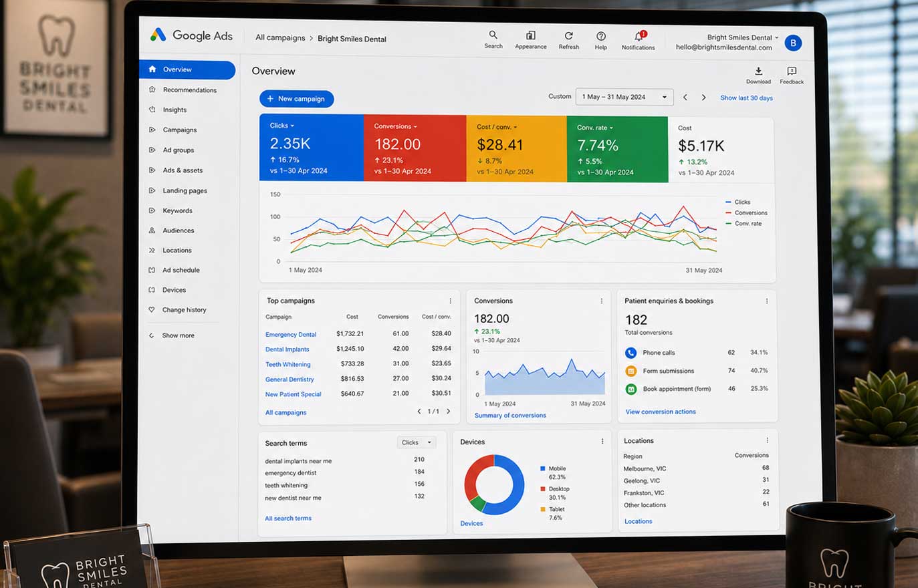Screen dimensions: 918x588
Task: Open the Appearance settings icon
Action: (x=530, y=35)
